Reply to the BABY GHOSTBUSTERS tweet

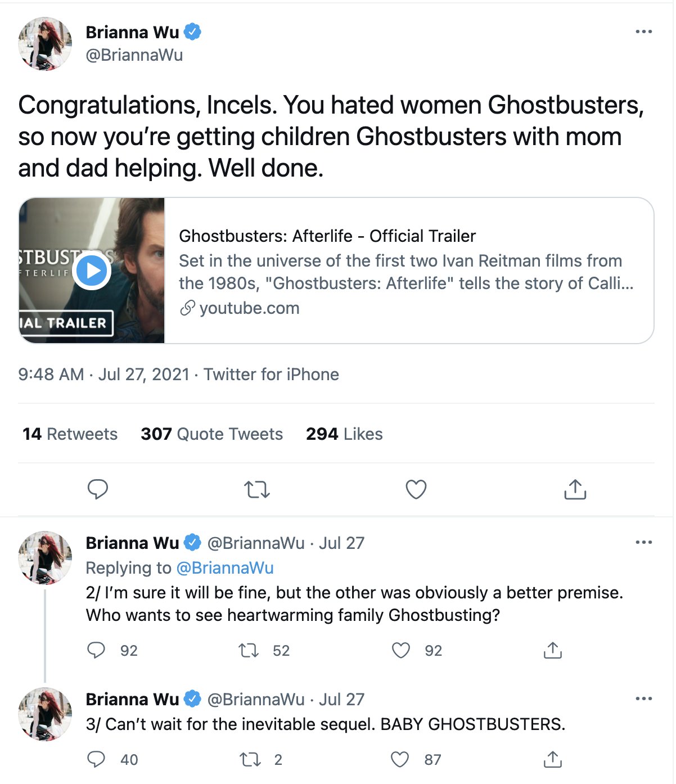97,759
